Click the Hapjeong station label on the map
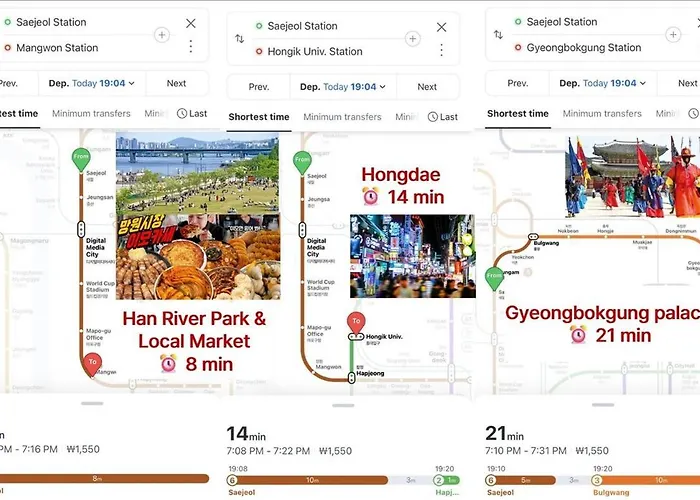The image size is (700, 500). pyautogui.click(x=370, y=373)
